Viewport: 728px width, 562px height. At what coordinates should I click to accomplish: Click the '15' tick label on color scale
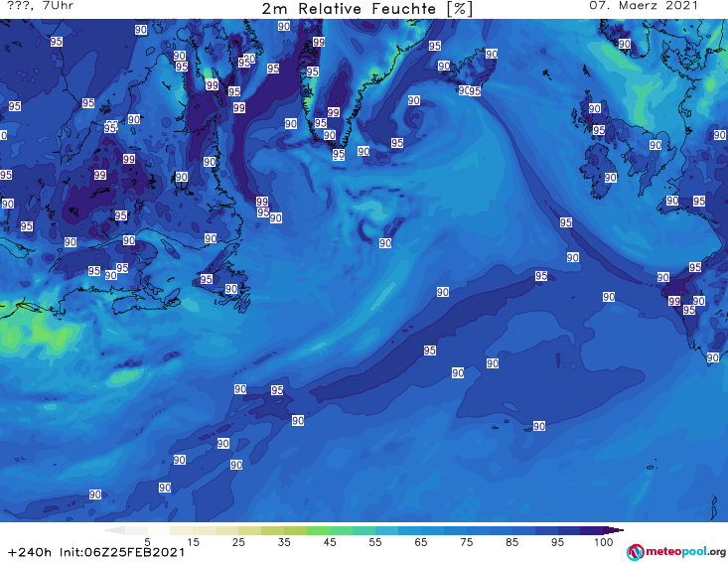point(193,542)
